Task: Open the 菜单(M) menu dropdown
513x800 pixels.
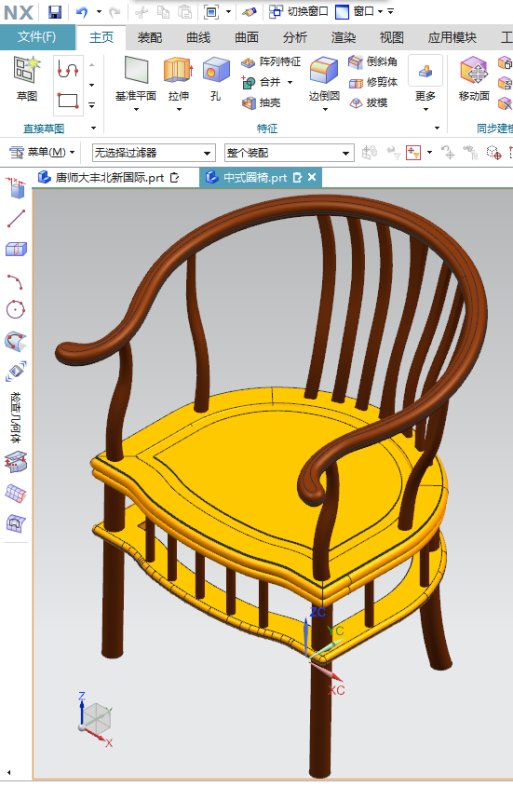Action: 42,152
